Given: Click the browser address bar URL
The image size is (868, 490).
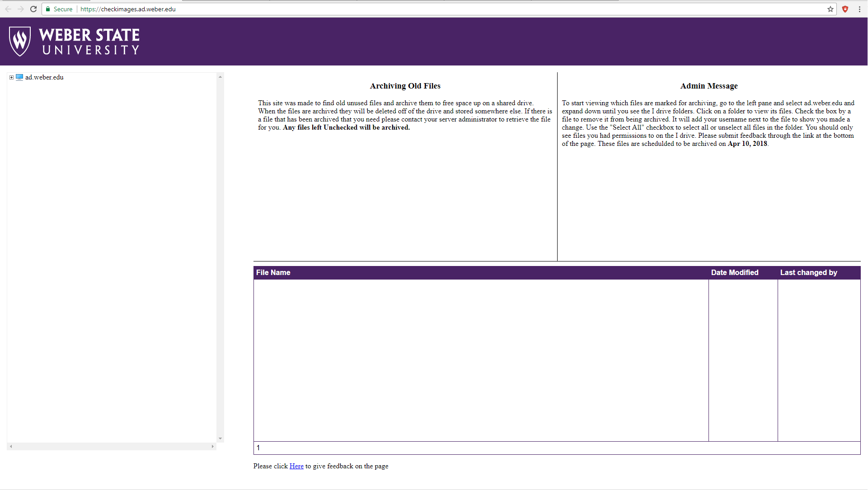Looking at the screenshot, I should (x=128, y=9).
